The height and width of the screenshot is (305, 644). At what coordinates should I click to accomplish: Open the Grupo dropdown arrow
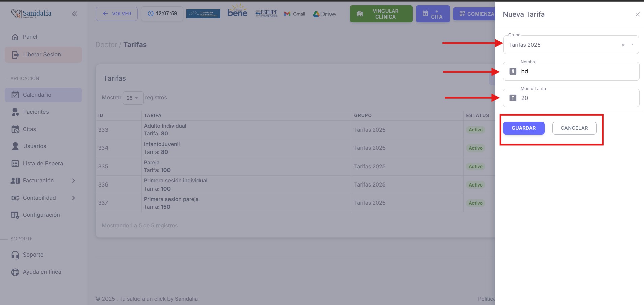point(632,45)
